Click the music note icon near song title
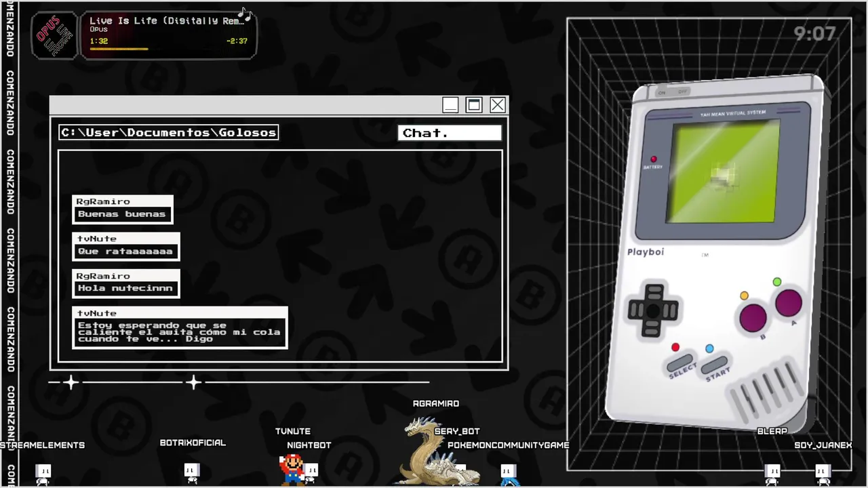The width and height of the screenshot is (868, 488). pyautogui.click(x=245, y=14)
